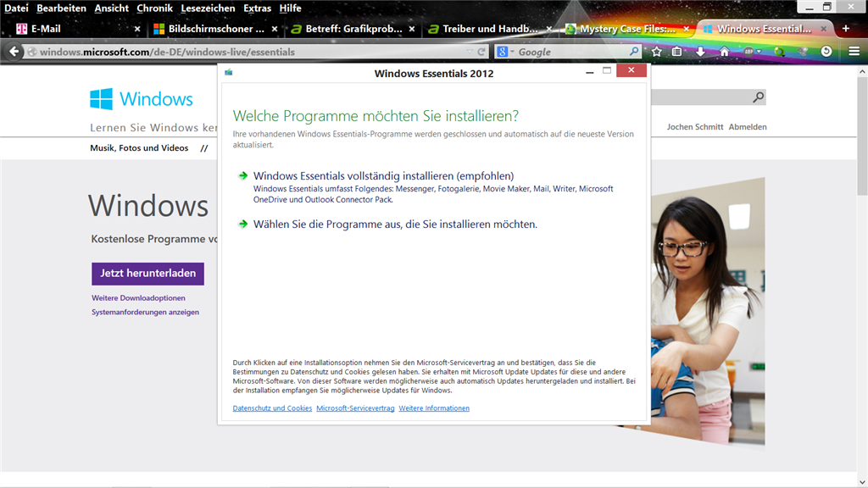The height and width of the screenshot is (488, 868).
Task: Click the address bar URL field
Action: point(249,52)
